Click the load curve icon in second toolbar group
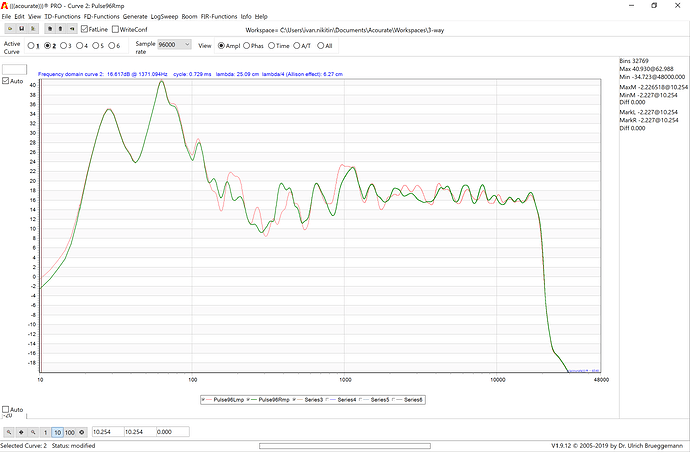Screen dimensions: 690x452 tap(50, 29)
